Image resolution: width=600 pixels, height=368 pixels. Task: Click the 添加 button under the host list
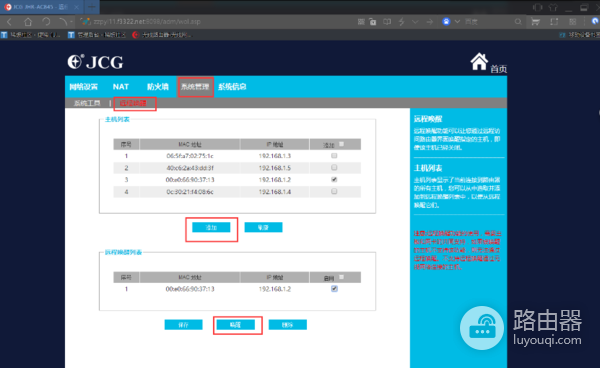point(211,227)
